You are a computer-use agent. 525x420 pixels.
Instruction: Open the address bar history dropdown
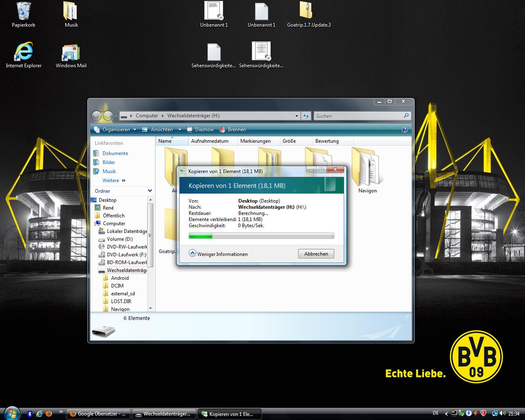297,116
